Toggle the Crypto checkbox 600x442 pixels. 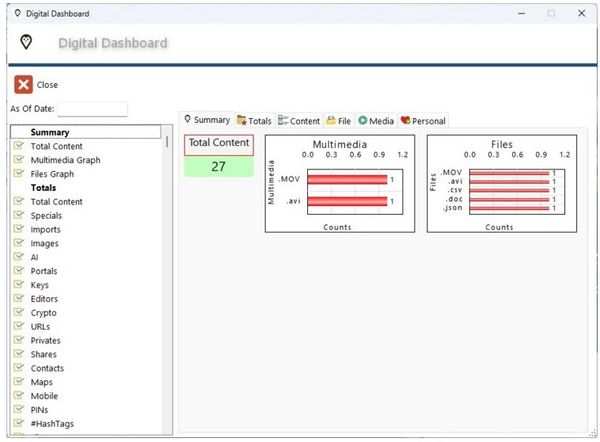[x=18, y=313]
